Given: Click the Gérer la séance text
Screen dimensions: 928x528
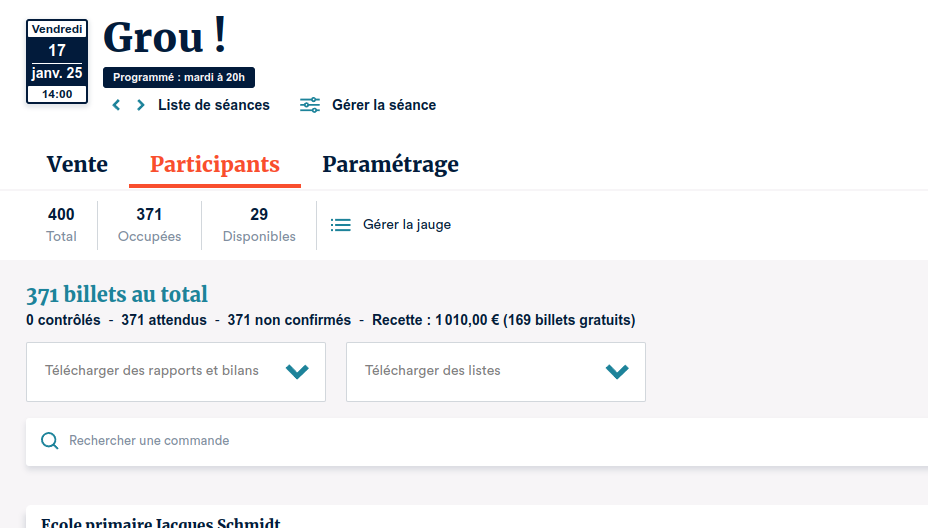Looking at the screenshot, I should (x=384, y=105).
